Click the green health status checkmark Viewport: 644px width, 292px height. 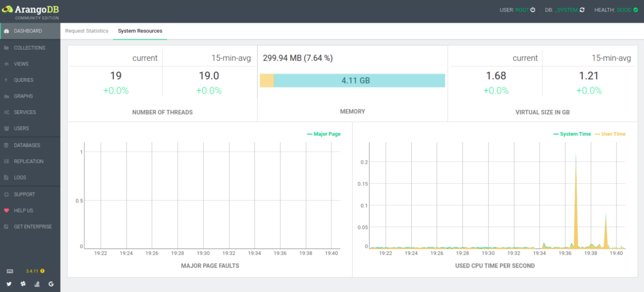(635, 10)
